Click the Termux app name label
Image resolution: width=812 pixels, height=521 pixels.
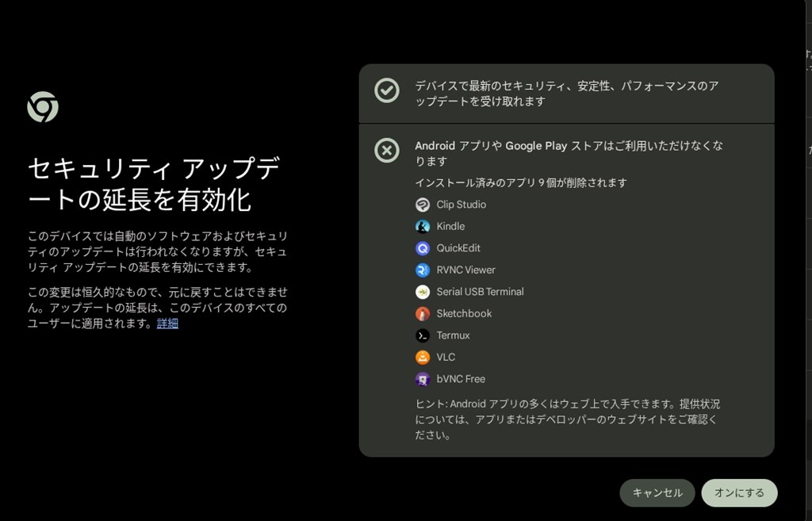click(x=452, y=335)
